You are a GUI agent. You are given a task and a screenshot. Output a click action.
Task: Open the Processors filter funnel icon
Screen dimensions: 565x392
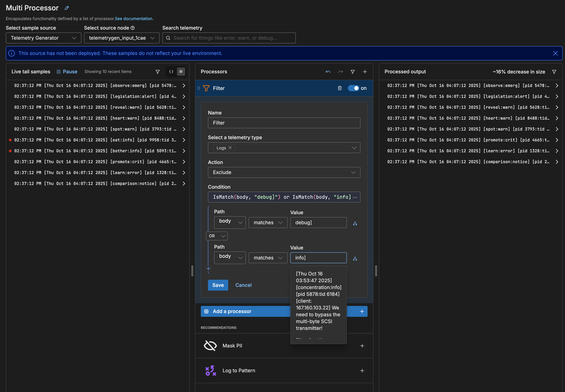click(352, 72)
